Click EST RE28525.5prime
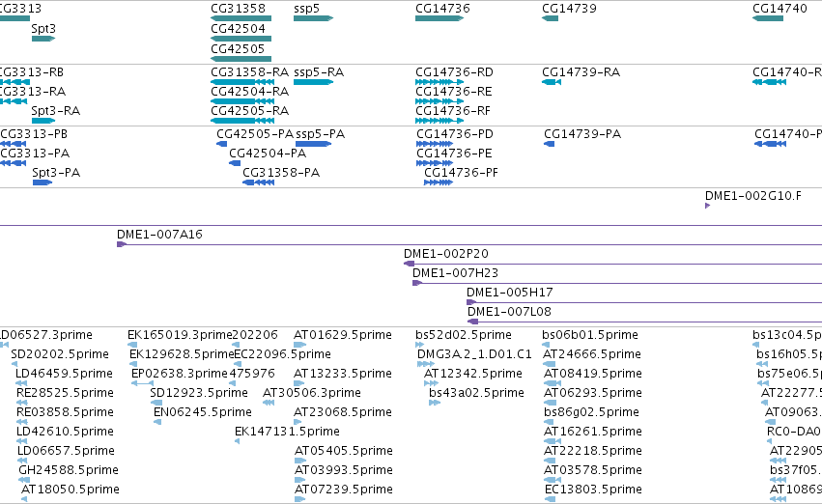822x504 pixels. point(22,403)
